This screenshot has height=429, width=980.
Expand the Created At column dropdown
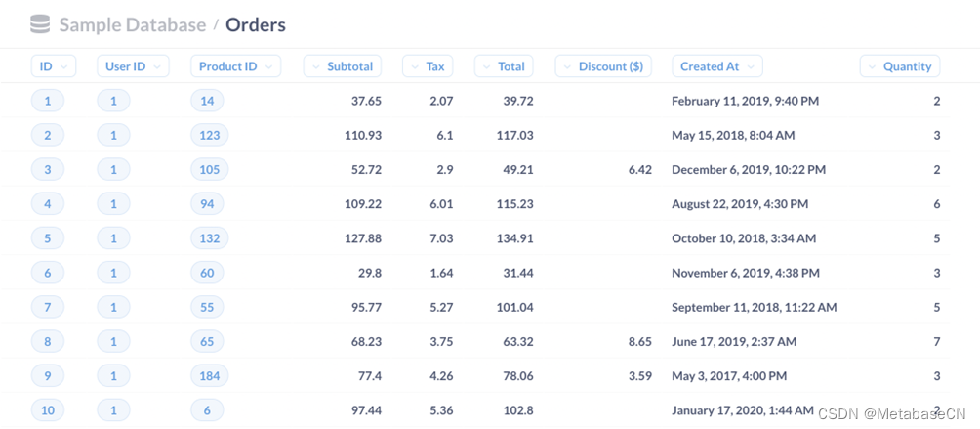(716, 66)
